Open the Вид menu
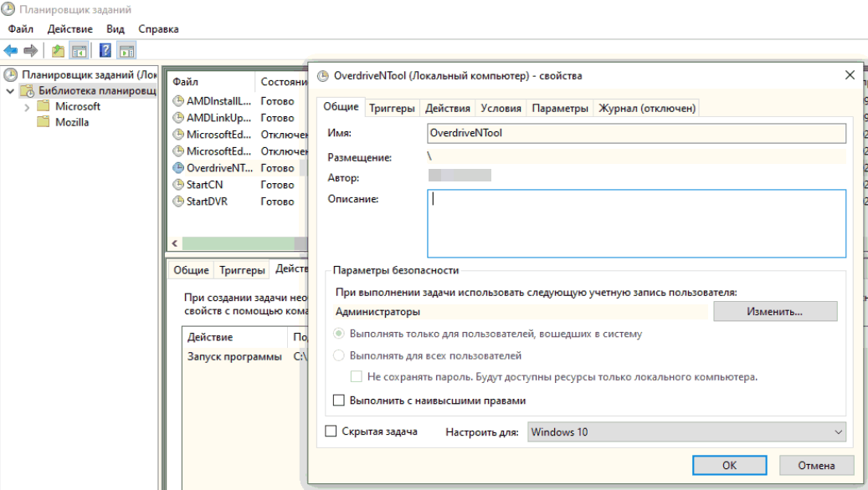Image resolution: width=868 pixels, height=490 pixels. coord(116,28)
